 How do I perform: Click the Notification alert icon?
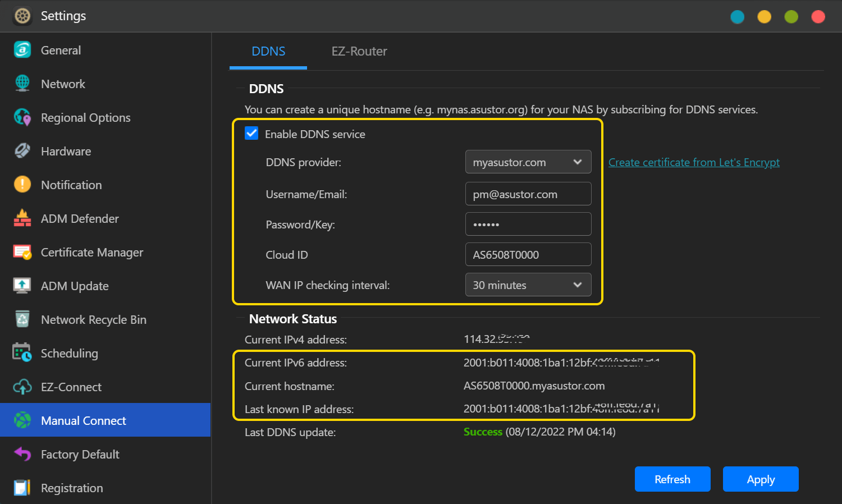pos(22,185)
